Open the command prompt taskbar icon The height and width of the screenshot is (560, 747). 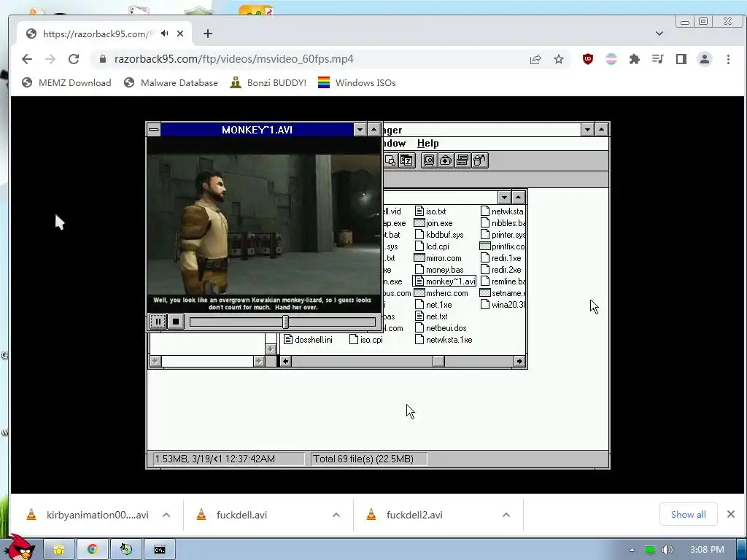(x=160, y=550)
